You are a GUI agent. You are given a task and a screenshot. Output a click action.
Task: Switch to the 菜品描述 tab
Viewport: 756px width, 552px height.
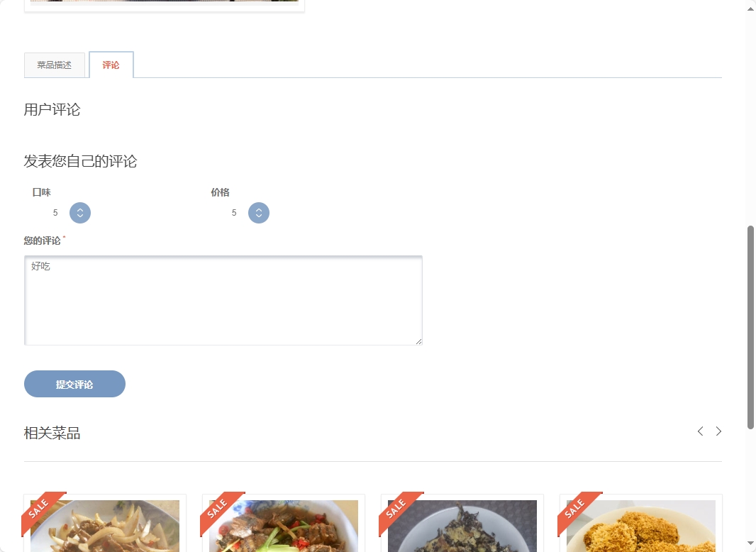click(55, 65)
